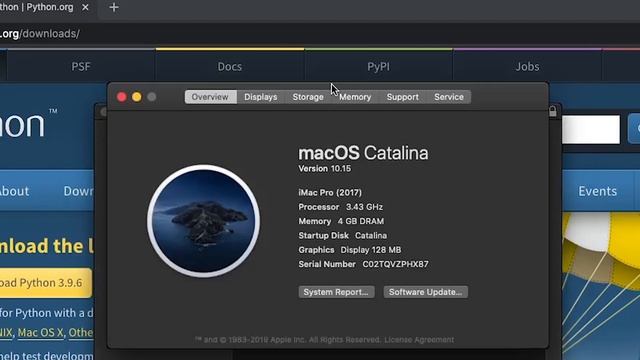Image resolution: width=640 pixels, height=360 pixels.
Task: Switch to the Service tab
Action: coord(449,97)
